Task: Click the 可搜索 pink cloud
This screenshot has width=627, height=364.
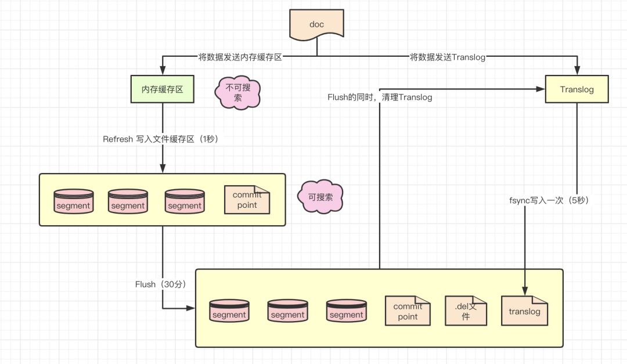Action: [320, 196]
